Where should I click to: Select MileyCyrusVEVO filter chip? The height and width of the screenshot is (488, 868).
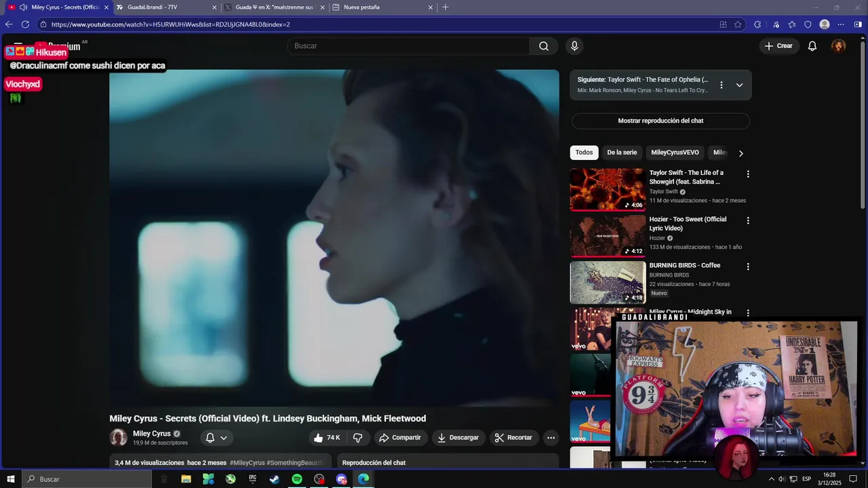pos(675,152)
